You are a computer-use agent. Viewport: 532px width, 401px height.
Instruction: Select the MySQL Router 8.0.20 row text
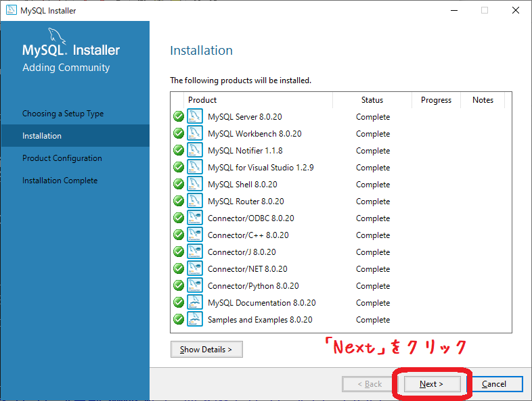click(x=246, y=202)
